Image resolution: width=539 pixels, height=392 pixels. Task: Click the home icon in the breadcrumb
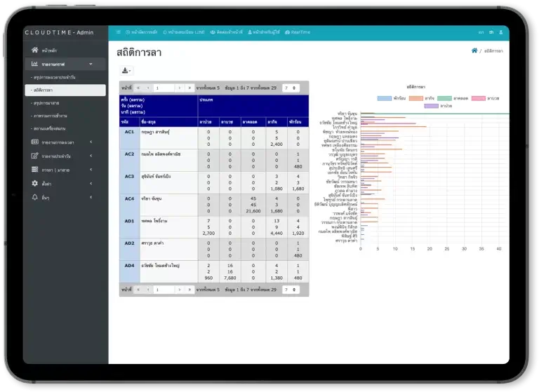[x=474, y=51]
